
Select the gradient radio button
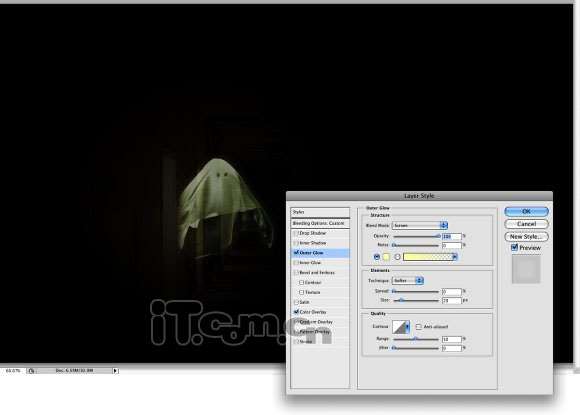click(x=398, y=257)
